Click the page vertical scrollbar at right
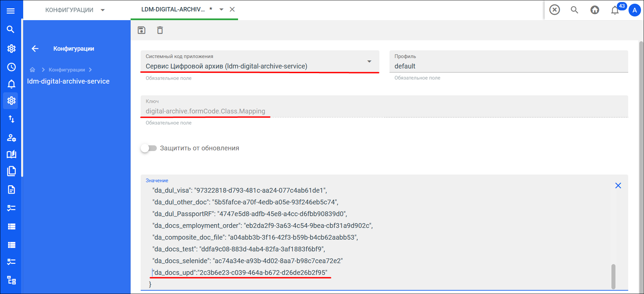Image resolution: width=644 pixels, height=294 pixels. (x=641, y=167)
